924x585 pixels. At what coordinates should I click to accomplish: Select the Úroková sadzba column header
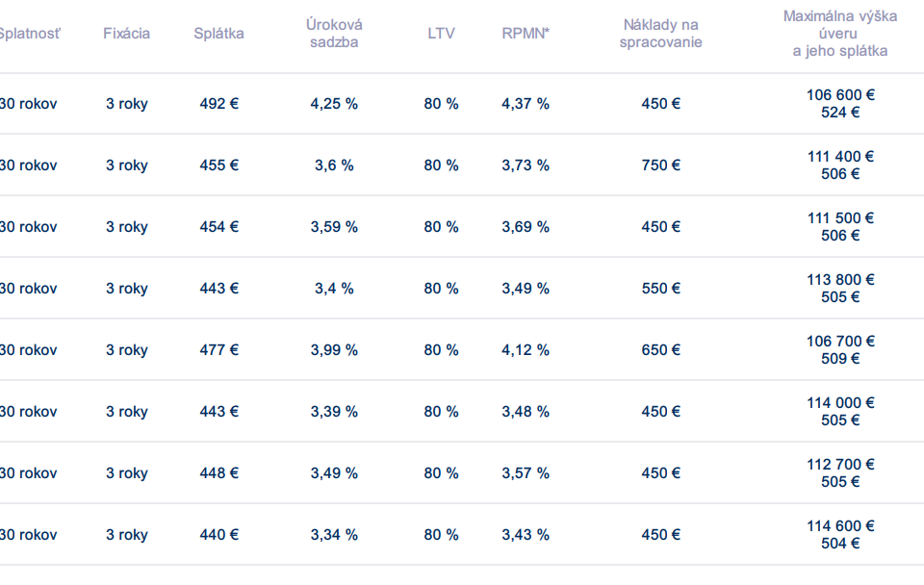334,34
